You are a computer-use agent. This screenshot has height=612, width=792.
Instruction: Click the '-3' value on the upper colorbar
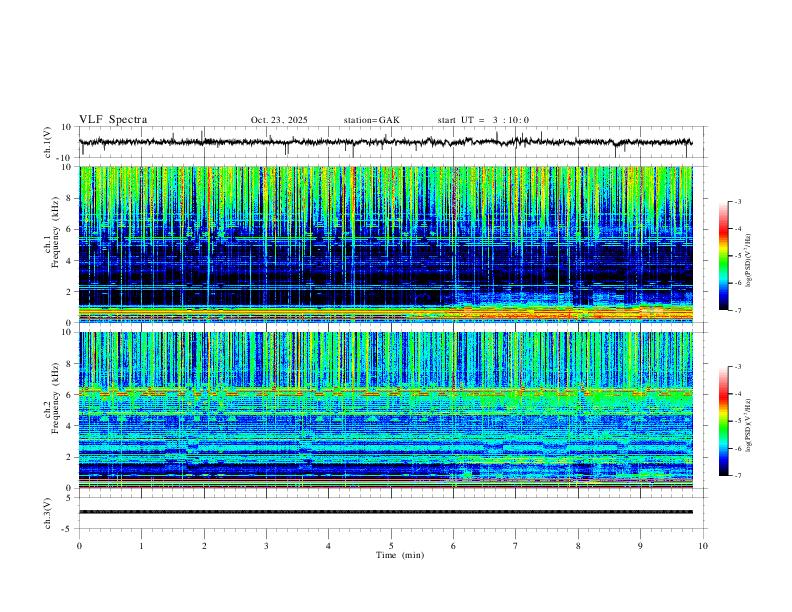click(737, 201)
